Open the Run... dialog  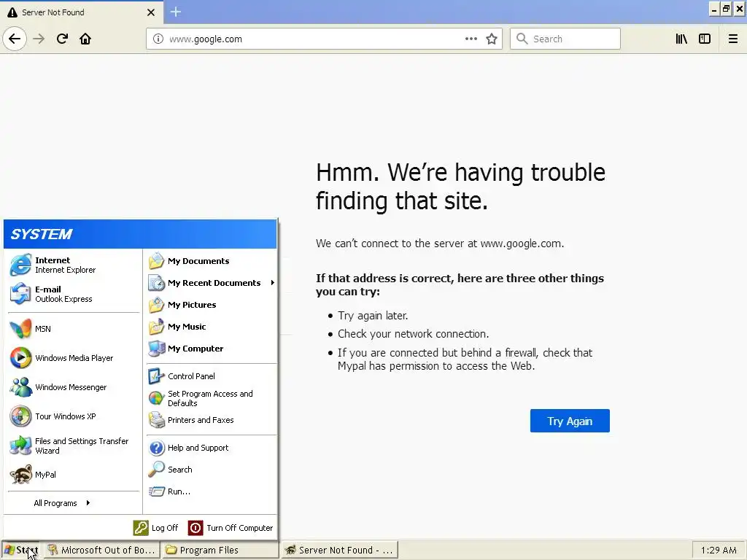tap(211, 491)
